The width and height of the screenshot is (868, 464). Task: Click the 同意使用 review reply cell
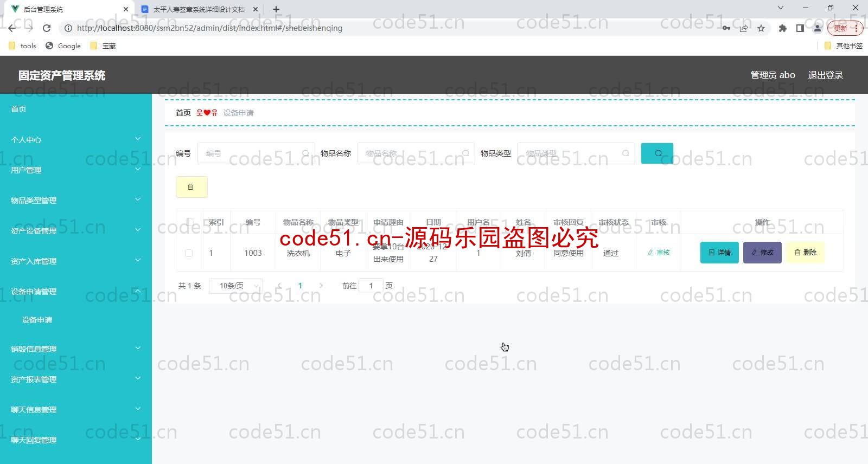click(x=569, y=253)
